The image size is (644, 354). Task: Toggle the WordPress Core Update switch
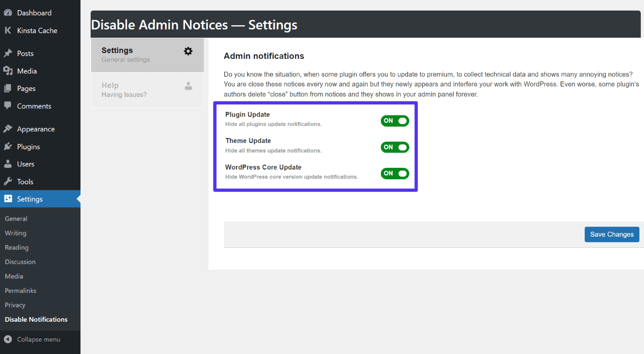[395, 173]
